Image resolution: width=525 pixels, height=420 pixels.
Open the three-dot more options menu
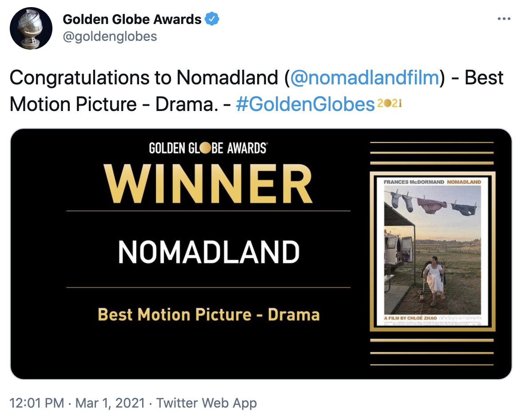click(x=504, y=19)
